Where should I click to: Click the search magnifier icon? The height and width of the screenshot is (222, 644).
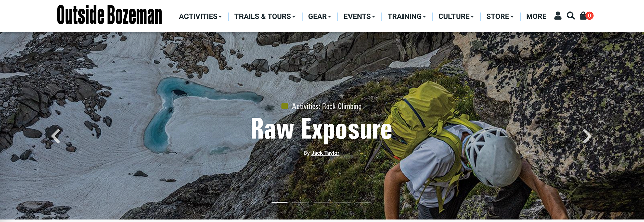click(x=571, y=16)
